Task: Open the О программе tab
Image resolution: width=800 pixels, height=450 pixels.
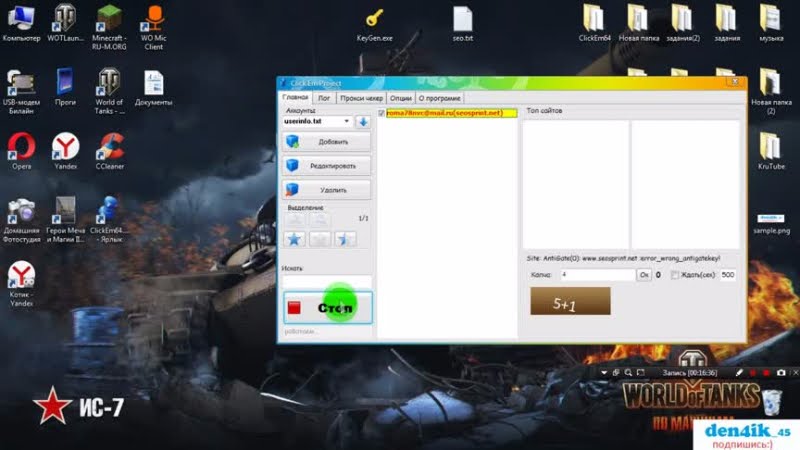Action: pyautogui.click(x=439, y=98)
